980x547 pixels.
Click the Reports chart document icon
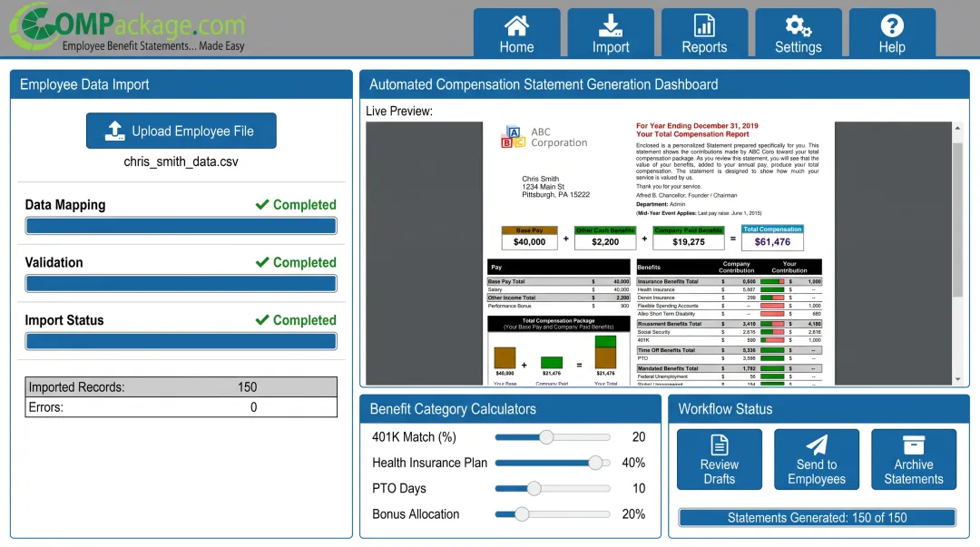pyautogui.click(x=704, y=25)
